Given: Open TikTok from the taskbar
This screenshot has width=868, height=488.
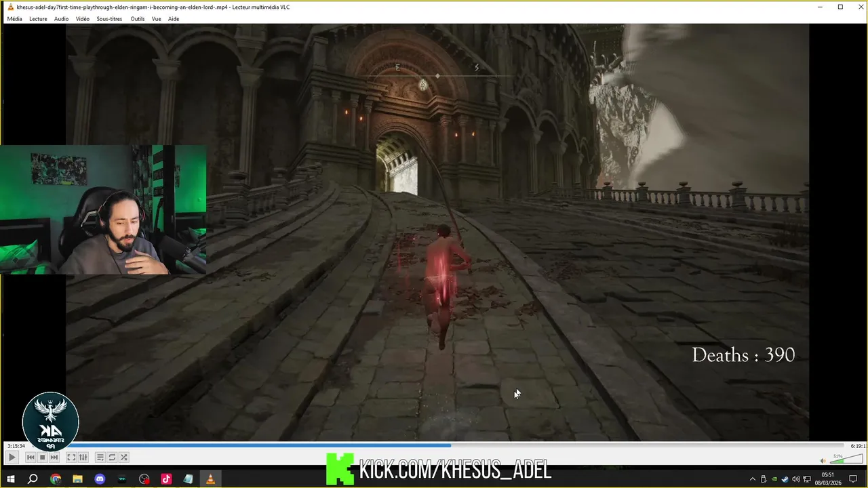Looking at the screenshot, I should (166, 479).
